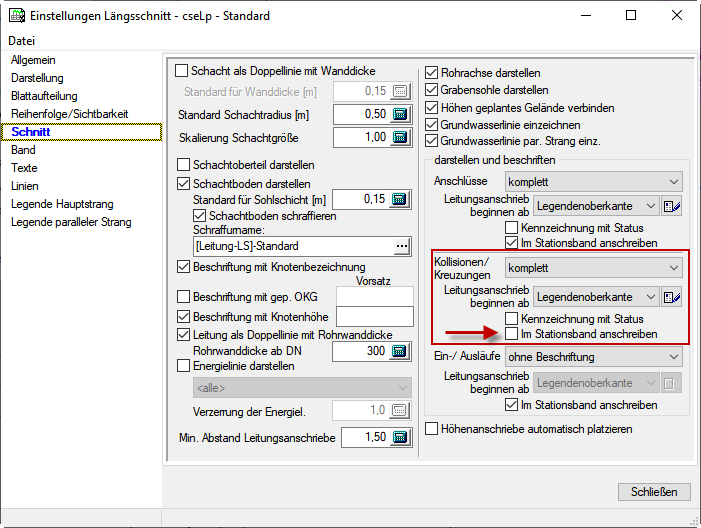Click calculator icon next to Standard Schachtradius
This screenshot has height=528, width=701.
coord(399,114)
